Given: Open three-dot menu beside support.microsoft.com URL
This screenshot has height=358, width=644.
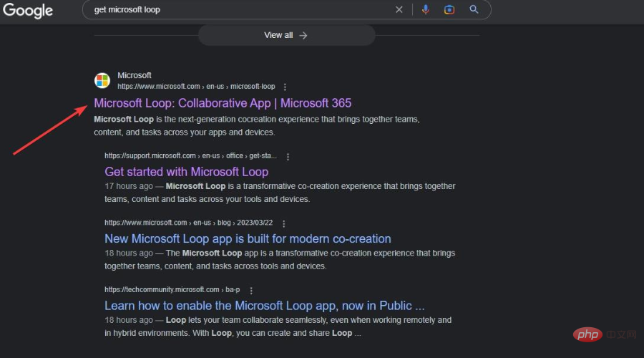Looking at the screenshot, I should pos(288,156).
